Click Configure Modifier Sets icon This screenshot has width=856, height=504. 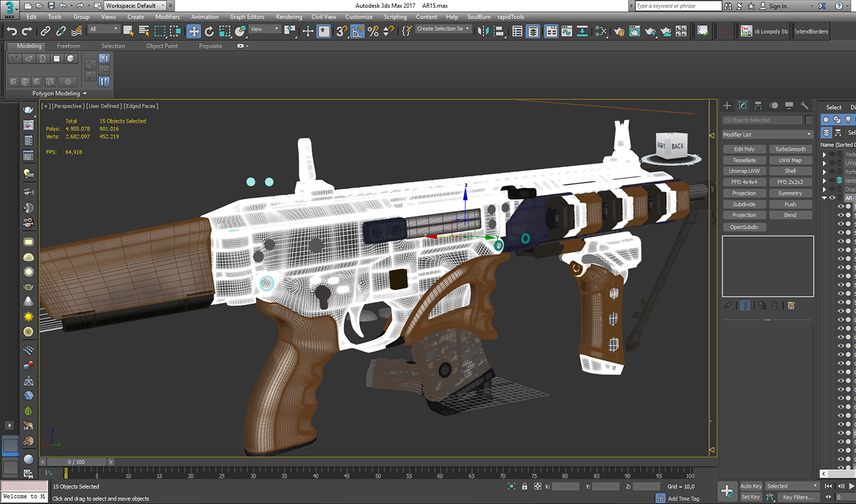point(791,305)
